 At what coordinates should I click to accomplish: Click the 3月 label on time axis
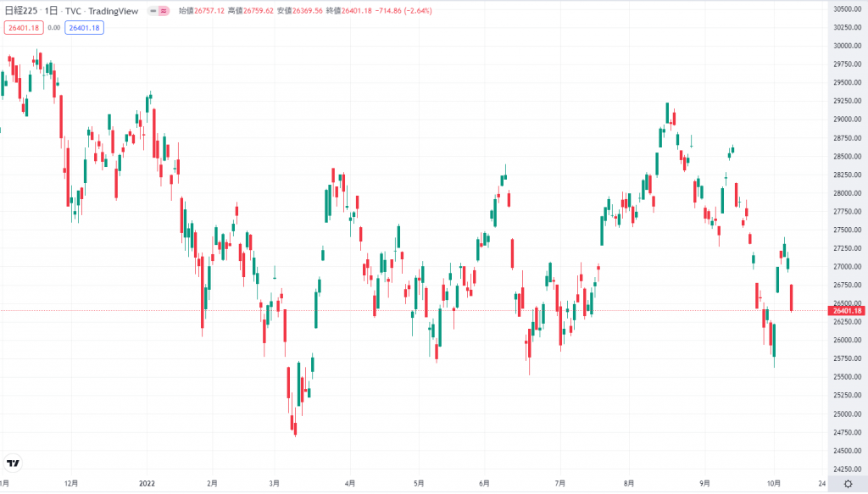coord(273,484)
